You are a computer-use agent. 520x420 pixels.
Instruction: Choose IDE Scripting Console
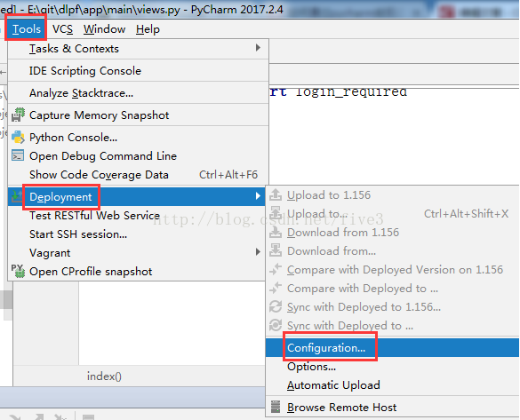point(138,71)
